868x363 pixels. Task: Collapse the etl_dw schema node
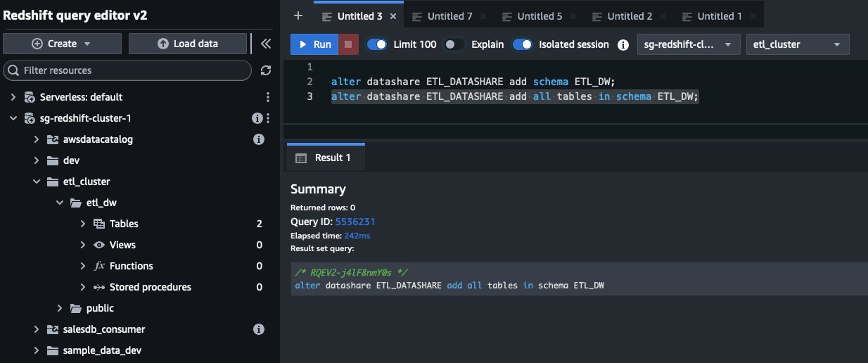click(x=60, y=203)
